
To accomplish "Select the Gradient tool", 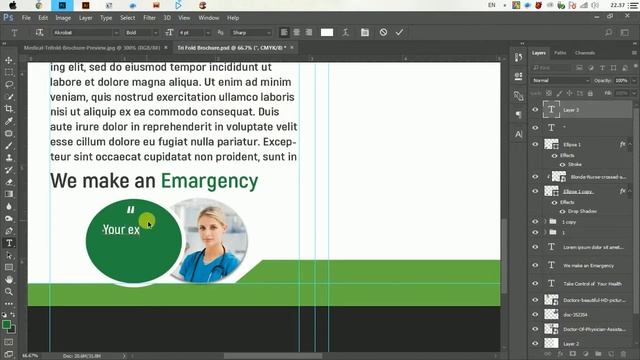I will click(x=9, y=194).
